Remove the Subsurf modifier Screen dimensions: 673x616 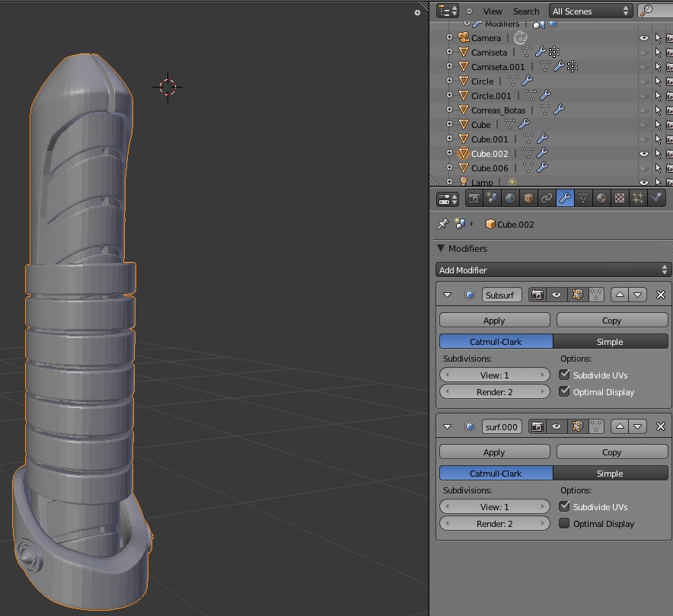[x=661, y=295]
